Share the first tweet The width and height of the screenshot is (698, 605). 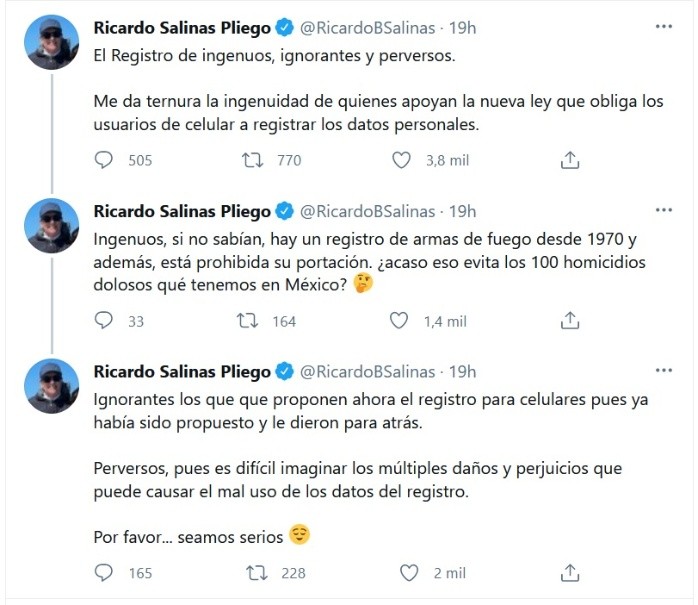(570, 160)
